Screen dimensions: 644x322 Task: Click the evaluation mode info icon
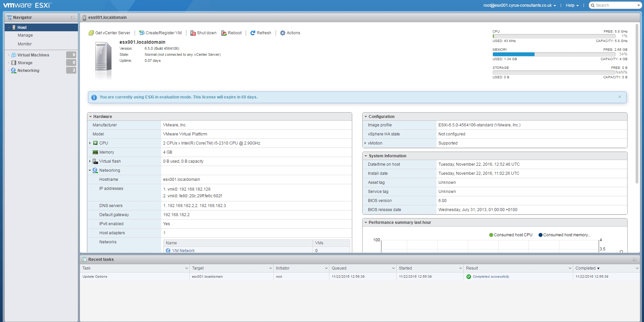[x=94, y=97]
